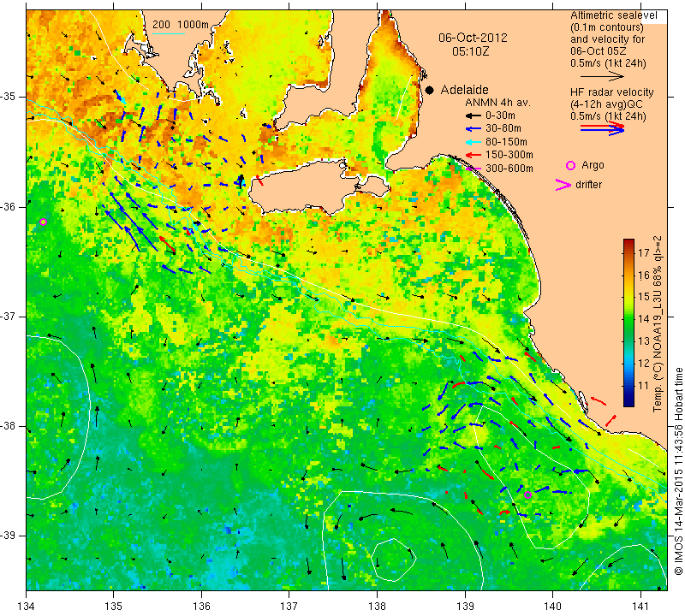685x616 pixels.
Task: Click the latitude axis label '-36'
Action: [x=9, y=206]
